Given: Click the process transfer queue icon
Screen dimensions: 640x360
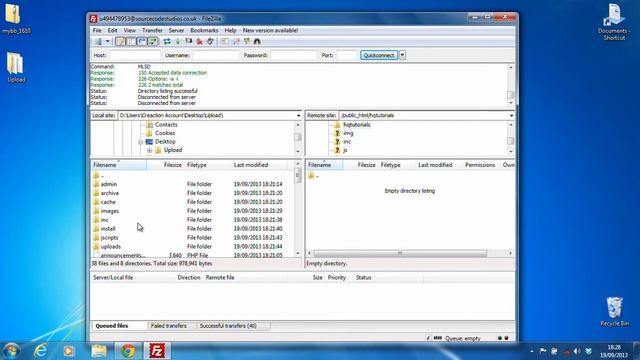Looking at the screenshot, I should pyautogui.click(x=178, y=41).
